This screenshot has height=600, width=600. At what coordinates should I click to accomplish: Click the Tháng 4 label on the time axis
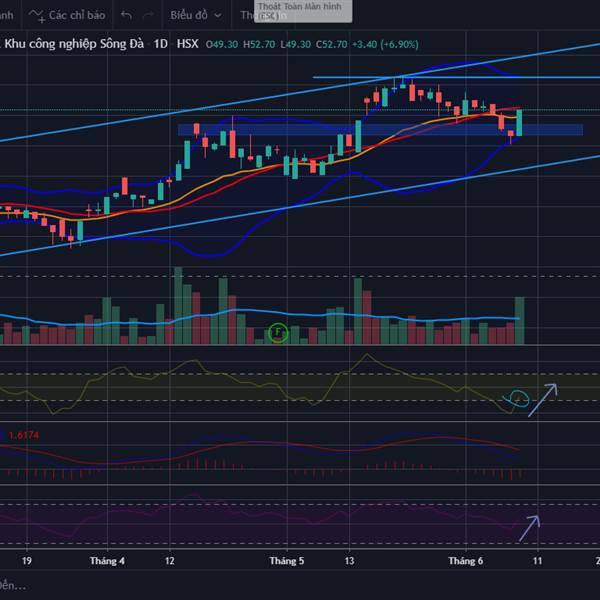coord(107,561)
